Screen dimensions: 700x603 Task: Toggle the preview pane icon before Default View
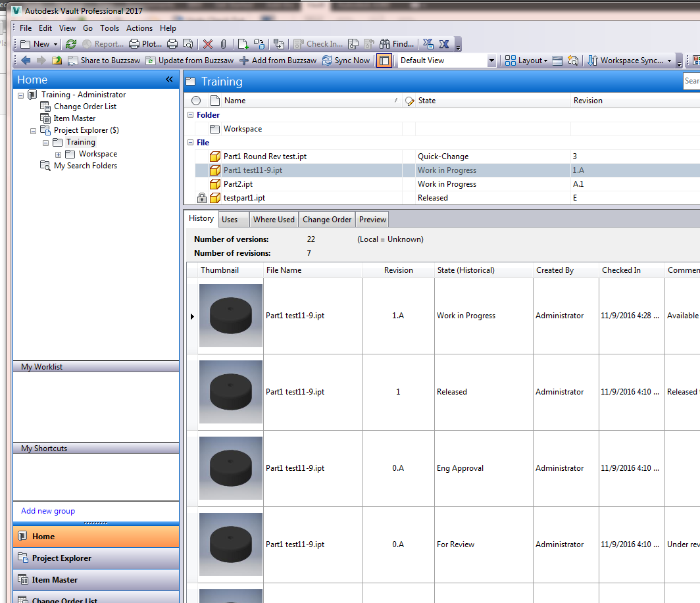[x=384, y=60]
